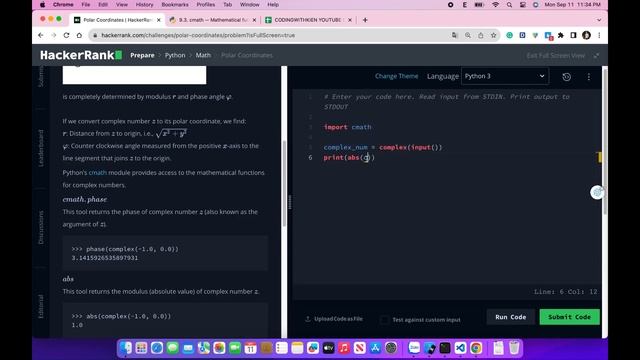
Task: Open the Profiles menu
Action: (206, 5)
